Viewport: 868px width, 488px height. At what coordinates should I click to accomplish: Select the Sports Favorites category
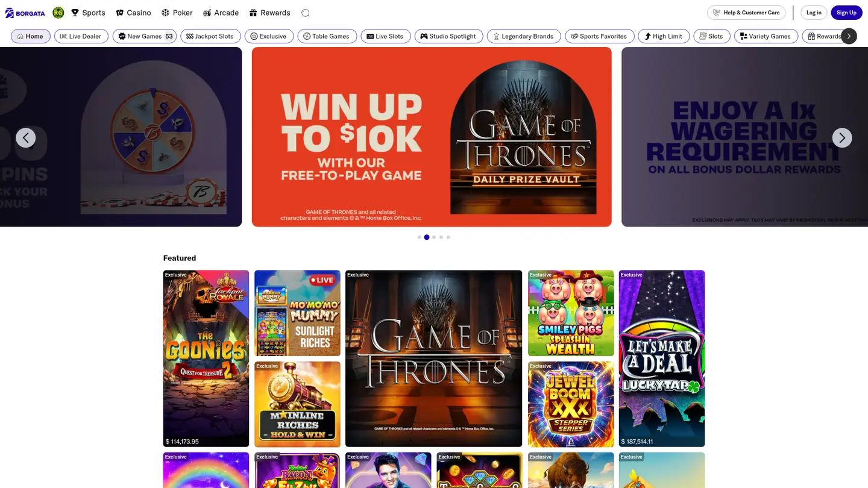point(600,36)
